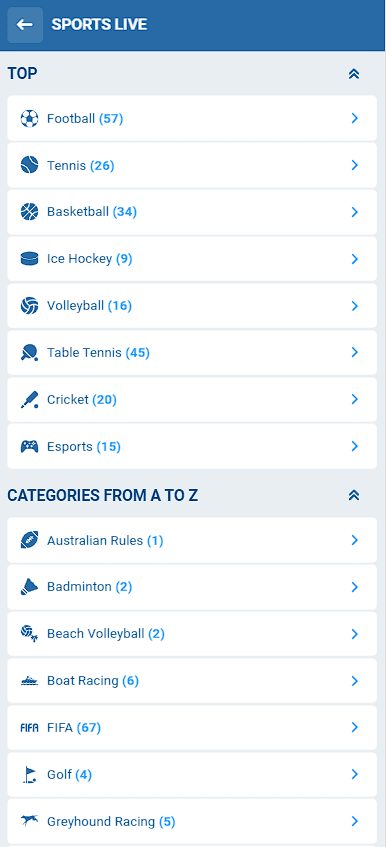Click the Golf flag icon

[29, 775]
